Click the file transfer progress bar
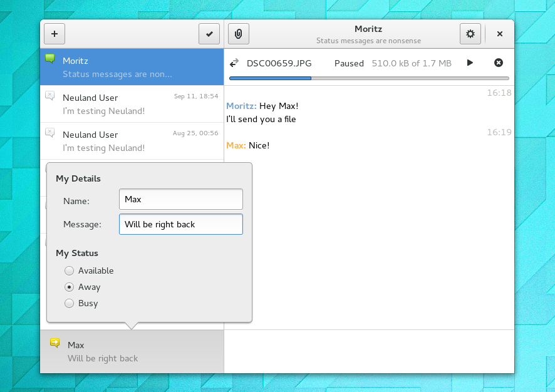Viewport: 555px width, 392px height. click(369, 78)
